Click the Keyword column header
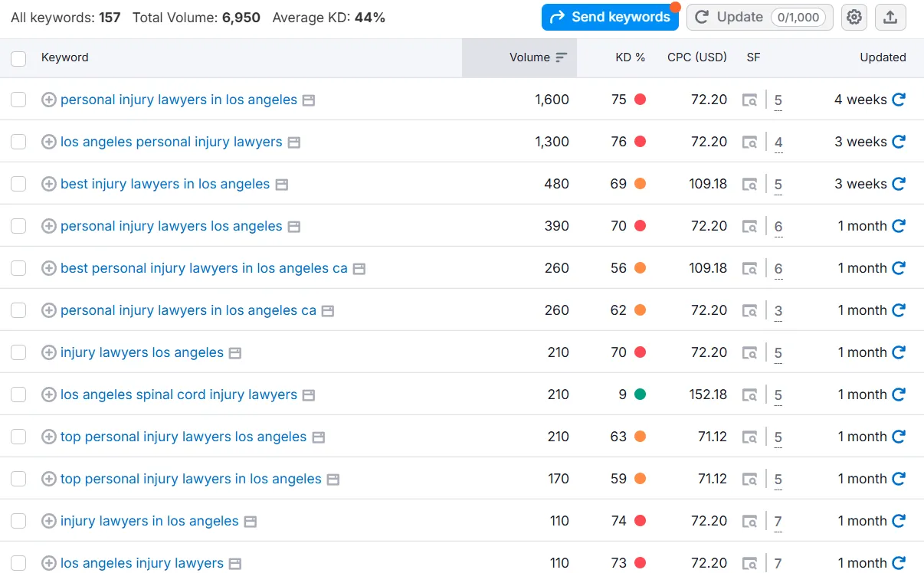Viewport: 924px width, 573px height. [64, 57]
